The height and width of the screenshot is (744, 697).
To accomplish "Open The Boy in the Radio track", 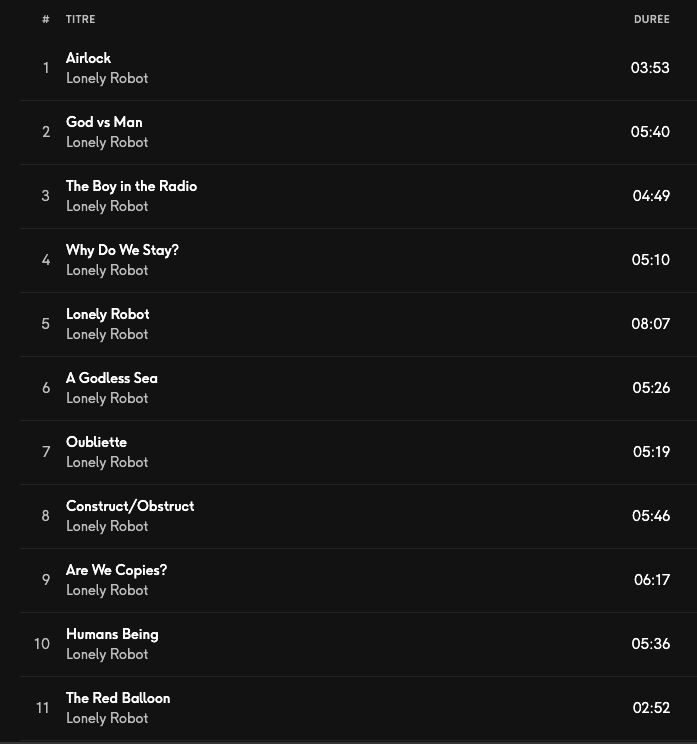I will point(131,186).
